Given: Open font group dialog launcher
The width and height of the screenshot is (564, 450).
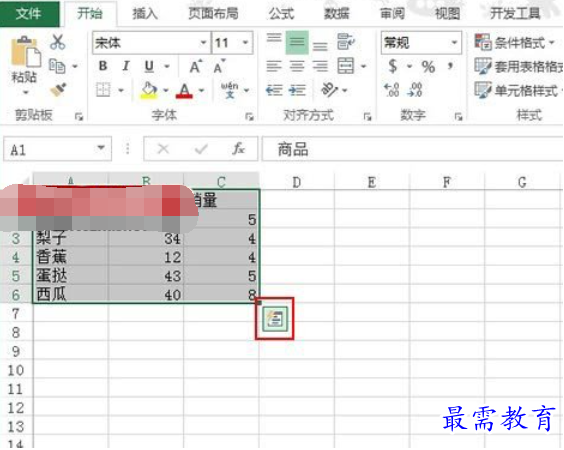Looking at the screenshot, I should click(x=249, y=116).
